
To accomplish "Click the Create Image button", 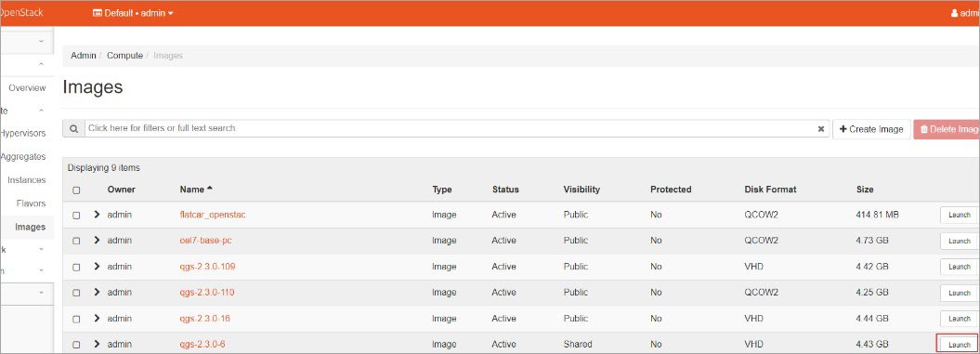I will 871,129.
